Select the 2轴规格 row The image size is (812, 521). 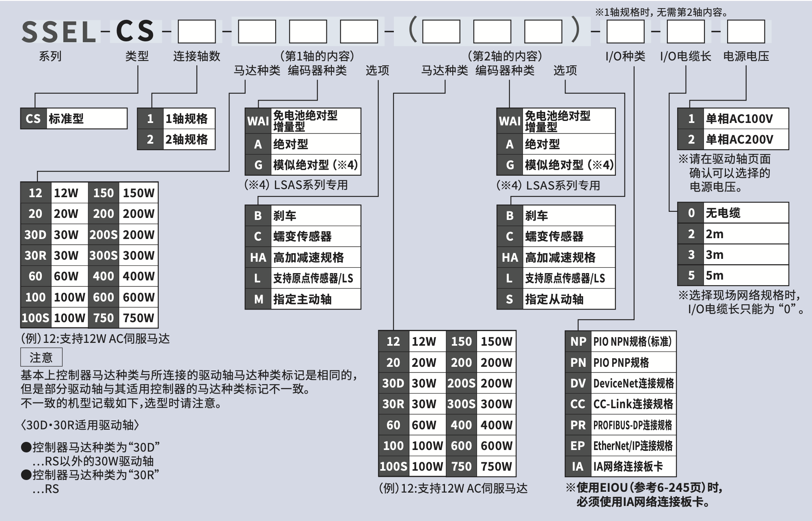(176, 140)
